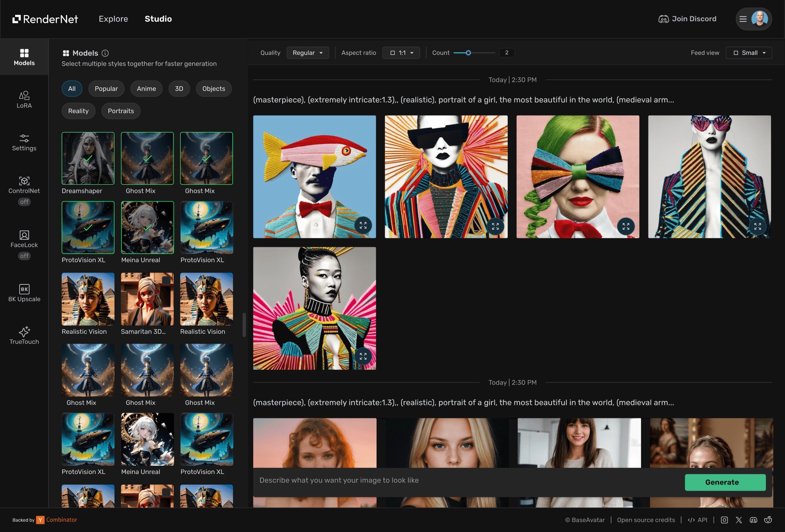Screen dimensions: 785x532
Task: Open the hamburger menu beside profile avatar
Action: [x=743, y=19]
